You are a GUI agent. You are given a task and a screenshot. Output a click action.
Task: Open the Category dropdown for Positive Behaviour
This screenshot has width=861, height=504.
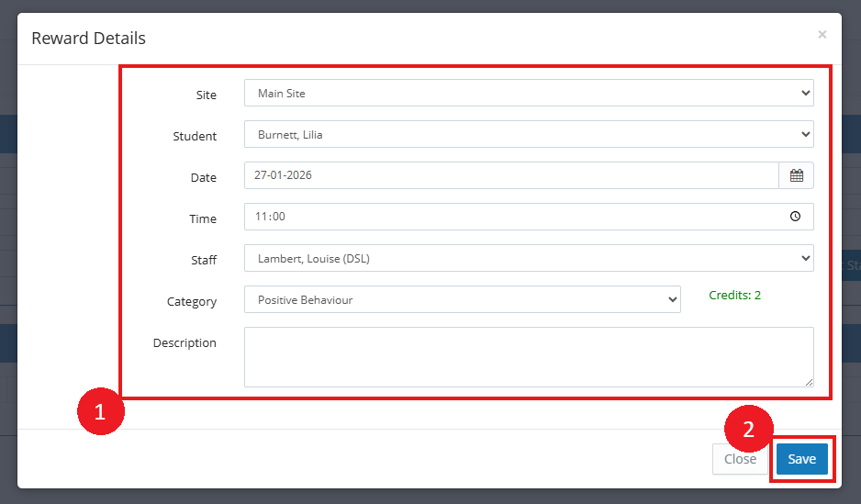[463, 300]
